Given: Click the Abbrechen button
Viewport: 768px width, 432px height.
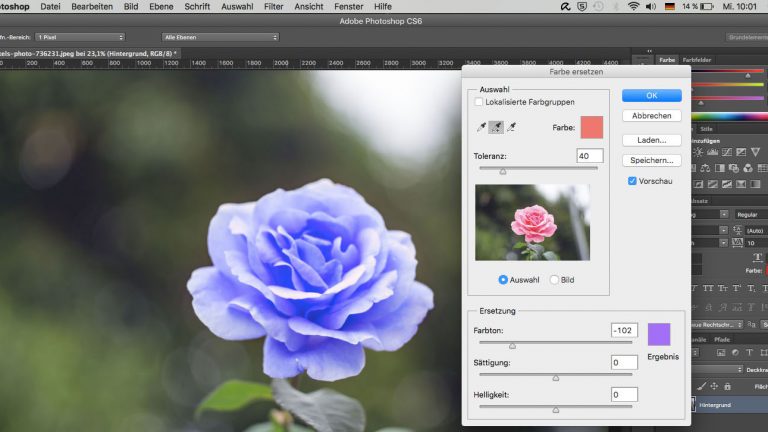Looking at the screenshot, I should (651, 116).
